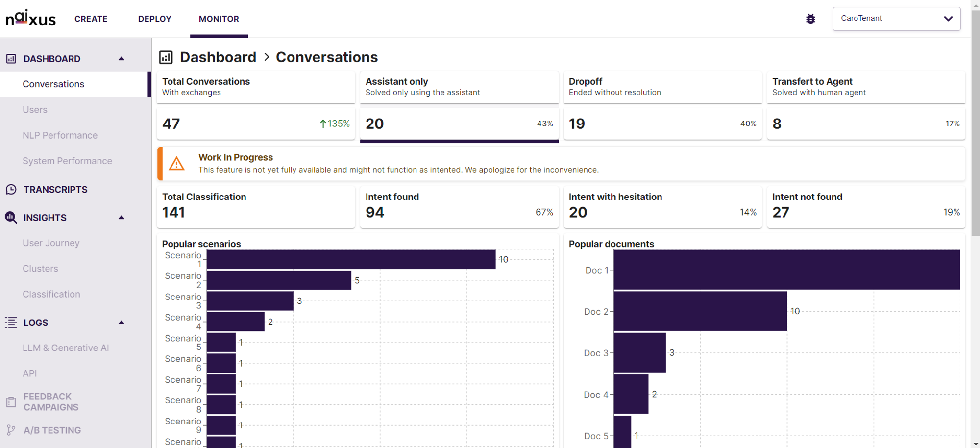Open the CaroTenant tenant dropdown
The width and height of the screenshot is (980, 448).
896,19
